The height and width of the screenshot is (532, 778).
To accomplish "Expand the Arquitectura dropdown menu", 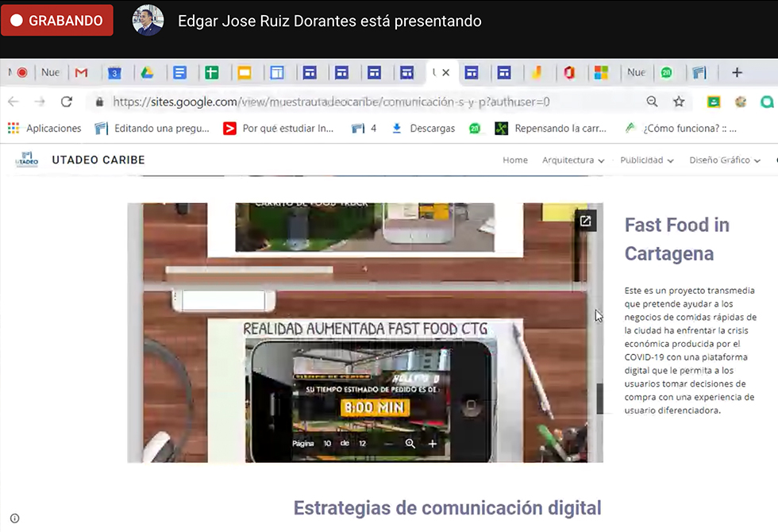I will click(x=572, y=160).
